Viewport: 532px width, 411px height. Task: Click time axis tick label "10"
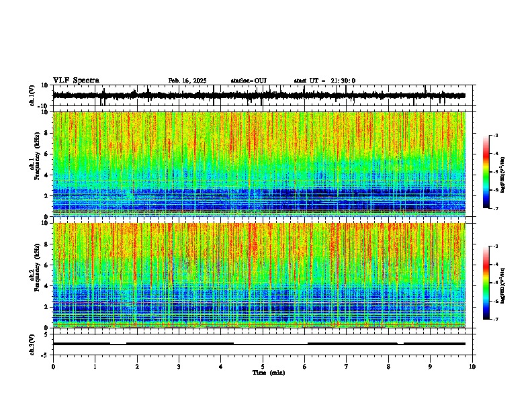coord(472,367)
